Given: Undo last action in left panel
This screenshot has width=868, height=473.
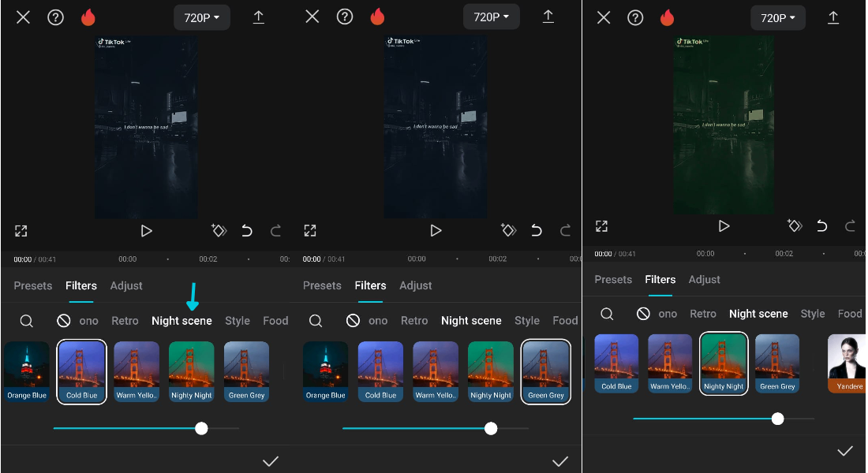Looking at the screenshot, I should 247,231.
